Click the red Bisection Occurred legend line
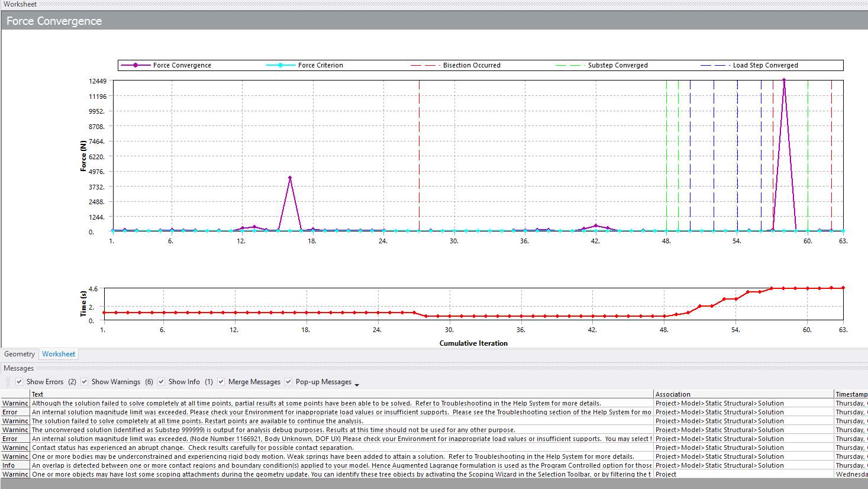 (423, 65)
